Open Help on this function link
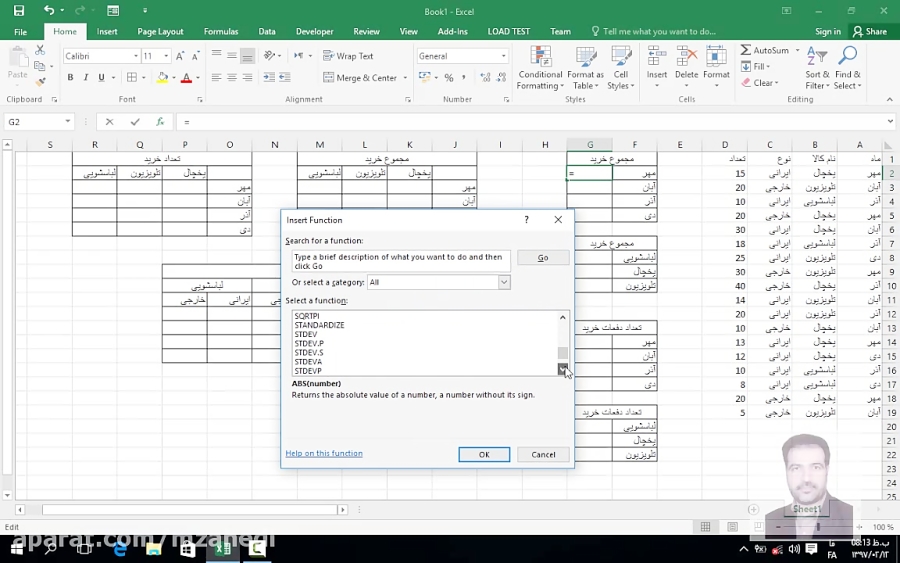The image size is (900, 563). (324, 453)
